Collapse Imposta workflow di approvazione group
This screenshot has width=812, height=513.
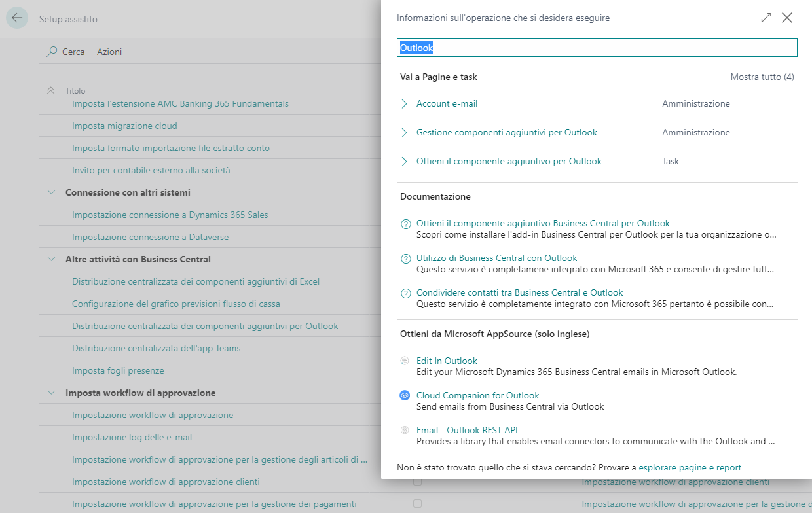(51, 393)
